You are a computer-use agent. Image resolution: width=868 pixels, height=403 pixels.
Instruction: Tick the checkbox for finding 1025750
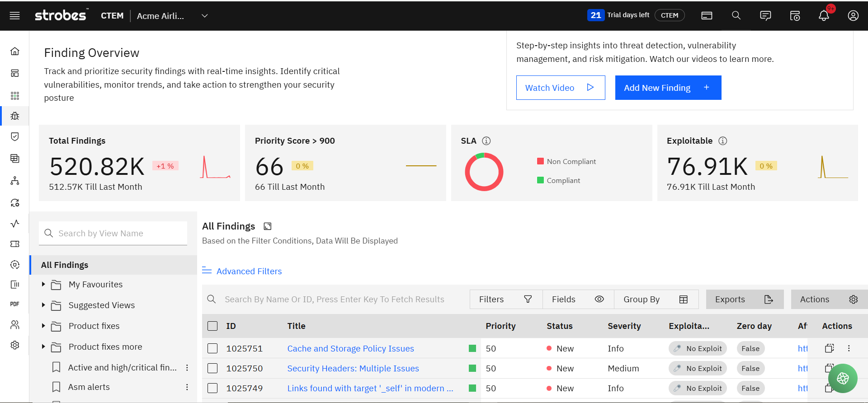click(x=212, y=368)
